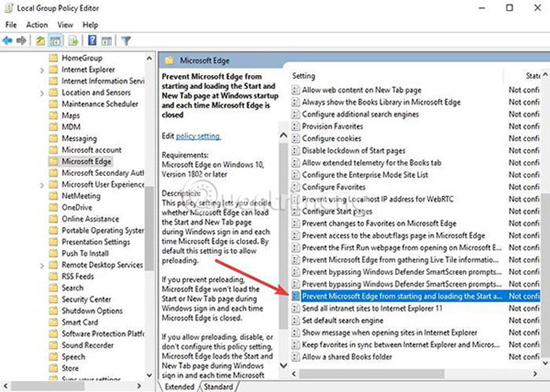550x392 pixels.
Task: Toggle the Show/Hide Console Tree icon
Action: [57, 40]
